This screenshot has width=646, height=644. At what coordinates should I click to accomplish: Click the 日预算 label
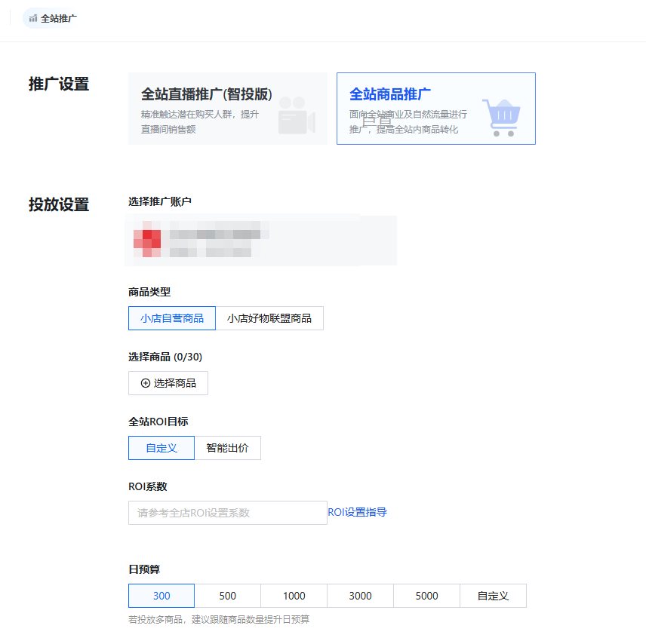[x=144, y=569]
